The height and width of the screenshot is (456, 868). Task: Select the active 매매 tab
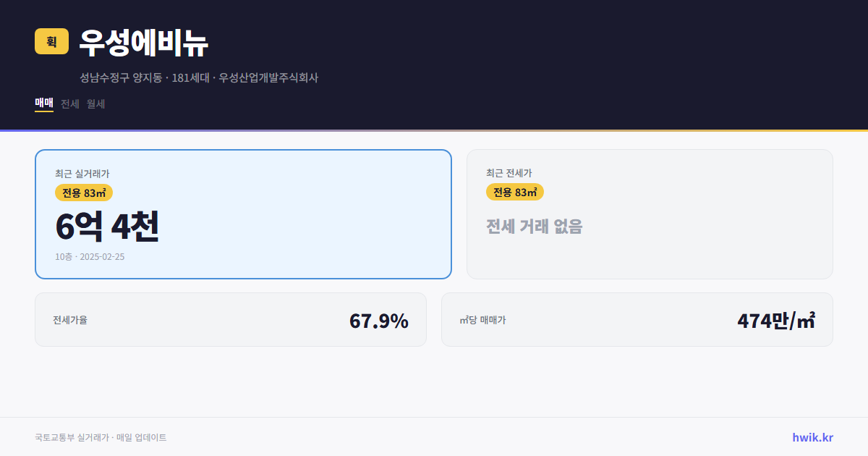[x=43, y=104]
